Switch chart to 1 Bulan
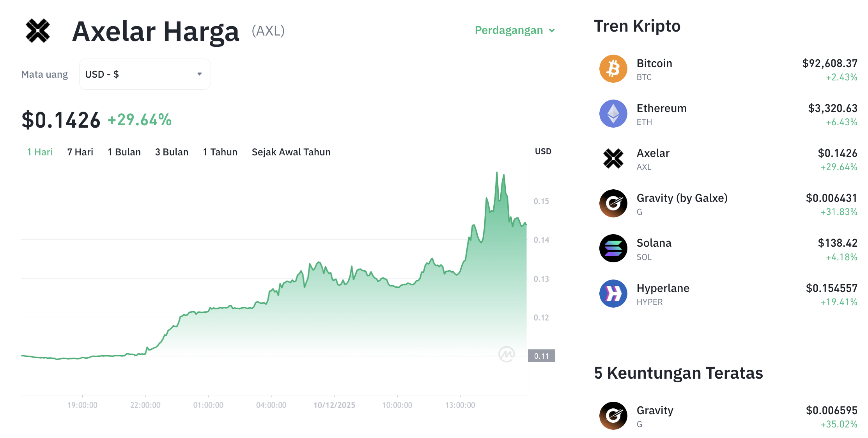Screen dimensions: 868x438 [124, 152]
